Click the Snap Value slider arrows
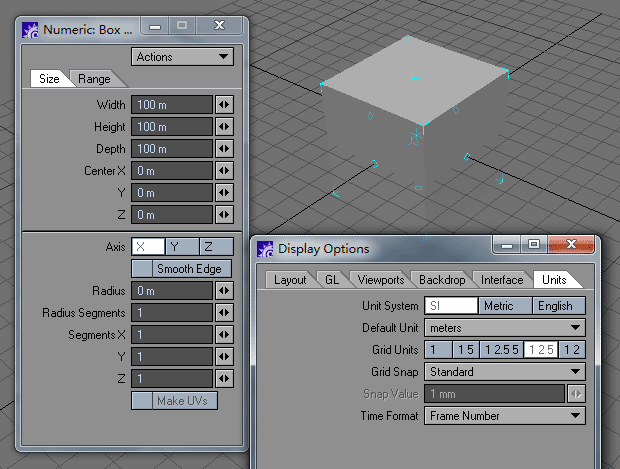Image resolution: width=620 pixels, height=469 pixels. pyautogui.click(x=576, y=394)
